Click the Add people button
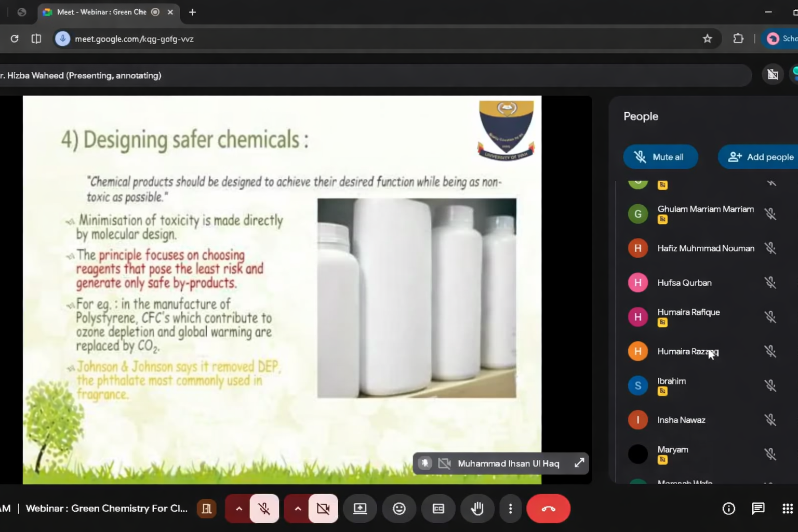 coord(761,157)
